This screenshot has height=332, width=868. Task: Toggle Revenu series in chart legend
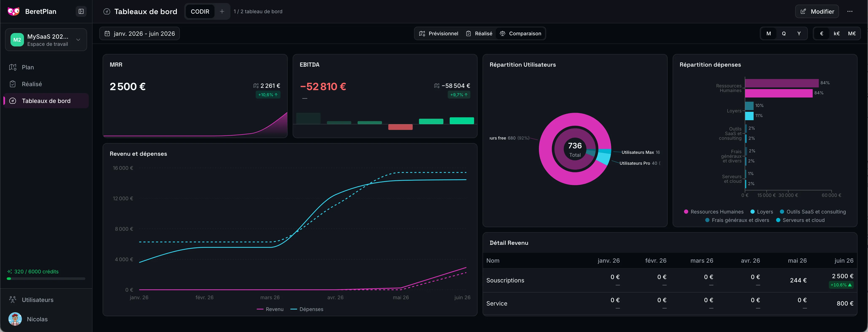click(270, 309)
